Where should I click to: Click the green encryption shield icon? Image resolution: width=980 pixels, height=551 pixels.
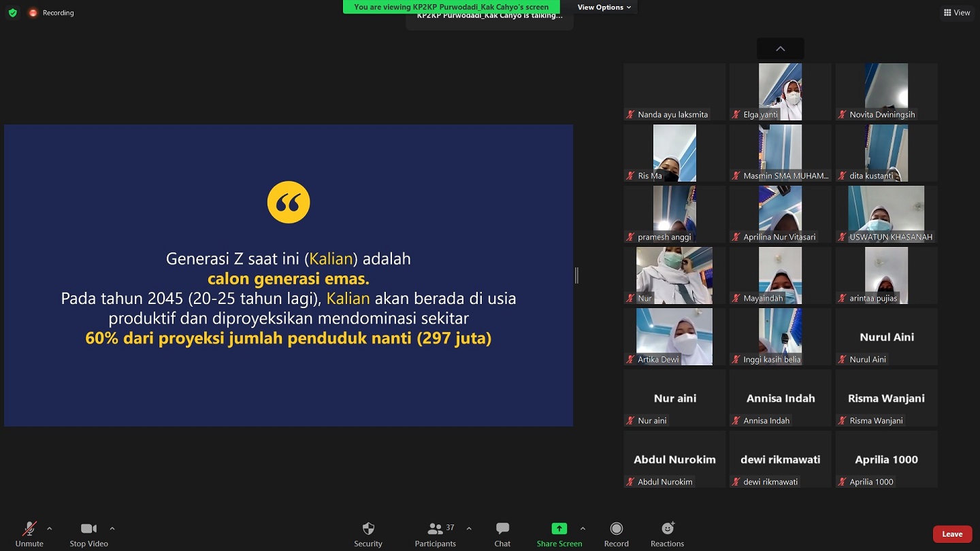(12, 13)
